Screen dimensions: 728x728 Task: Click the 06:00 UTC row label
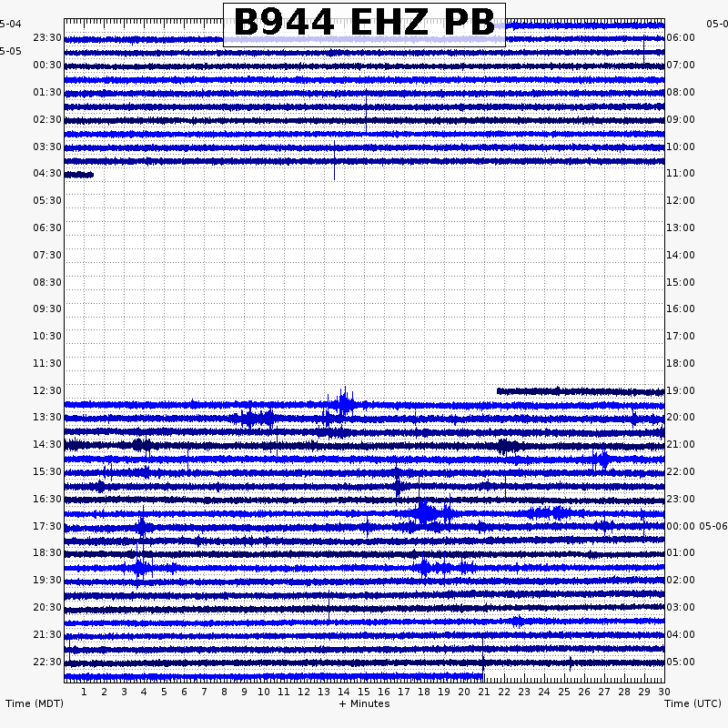coord(681,37)
